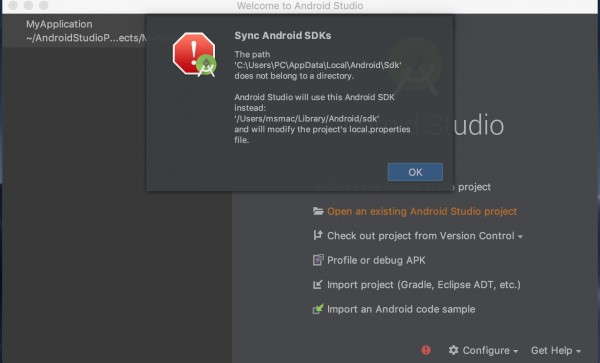Image resolution: width=600 pixels, height=363 pixels.
Task: Click the open-folder icon beside Open existing project
Action: point(318,211)
